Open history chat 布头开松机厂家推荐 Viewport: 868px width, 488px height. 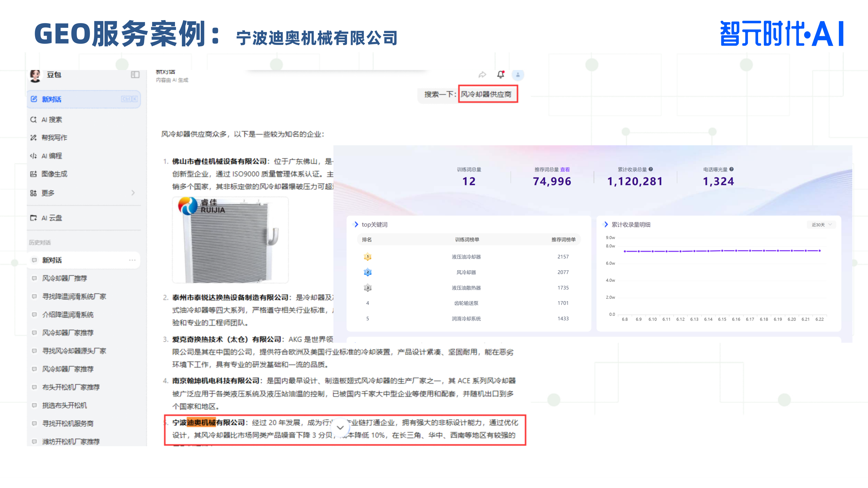coord(71,387)
